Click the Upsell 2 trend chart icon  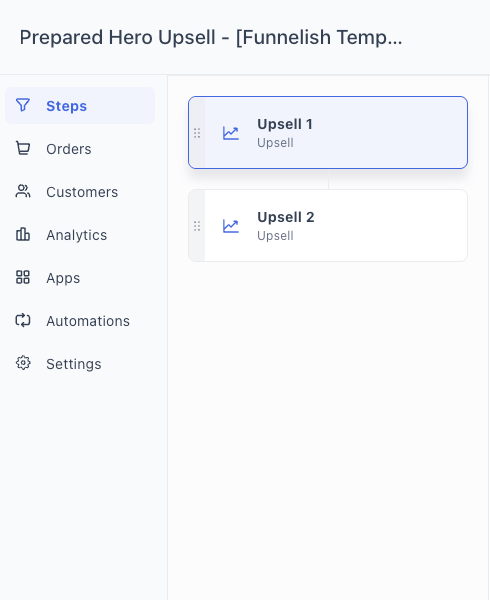[x=231, y=226]
